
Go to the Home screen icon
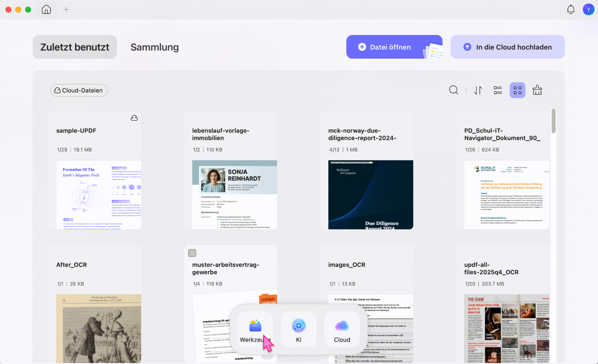point(46,9)
